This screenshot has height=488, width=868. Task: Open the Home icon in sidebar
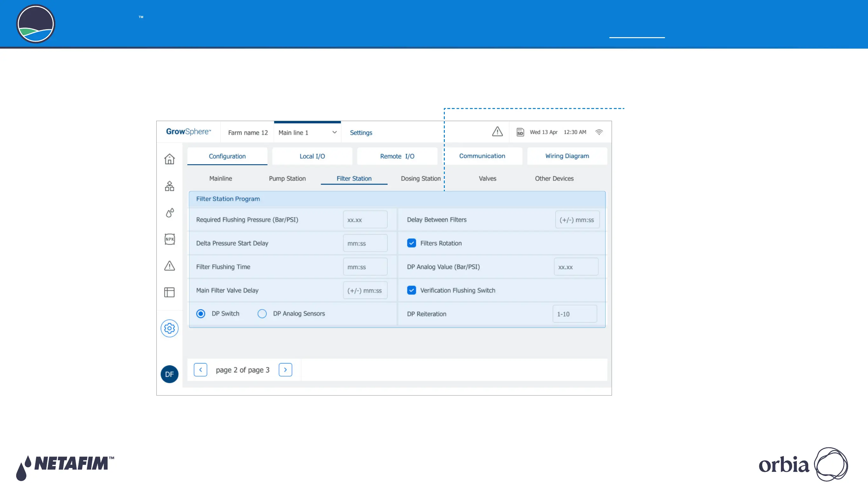[169, 159]
